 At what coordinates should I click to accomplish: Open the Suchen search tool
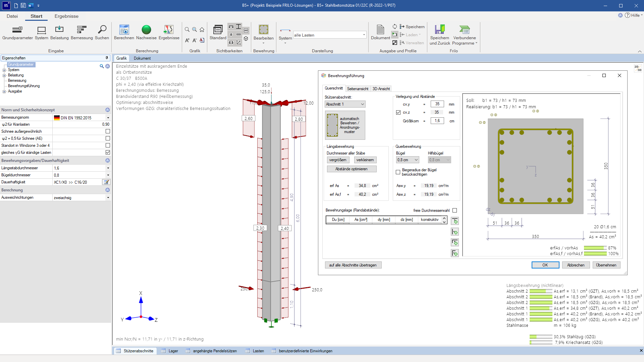click(x=102, y=33)
